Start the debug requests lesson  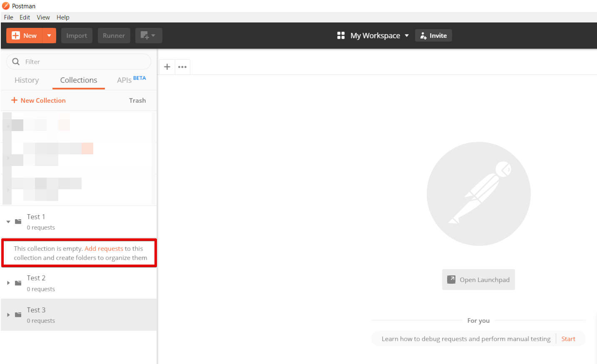(x=568, y=339)
